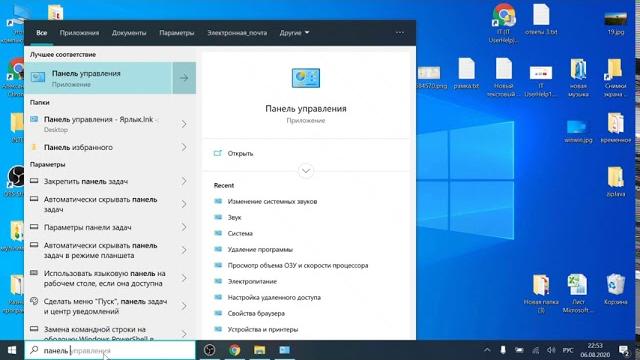The width and height of the screenshot is (640, 360).
Task: Switch to the Все tab
Action: pyautogui.click(x=42, y=33)
